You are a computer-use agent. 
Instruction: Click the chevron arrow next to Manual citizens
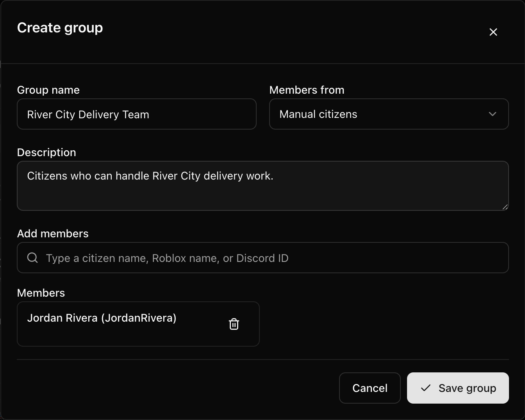(x=493, y=114)
